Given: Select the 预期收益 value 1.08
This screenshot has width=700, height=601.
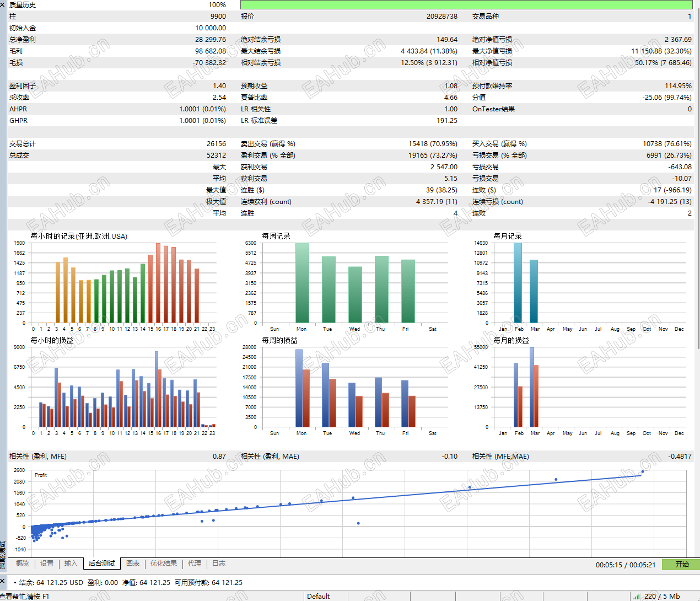Looking at the screenshot, I should (450, 86).
